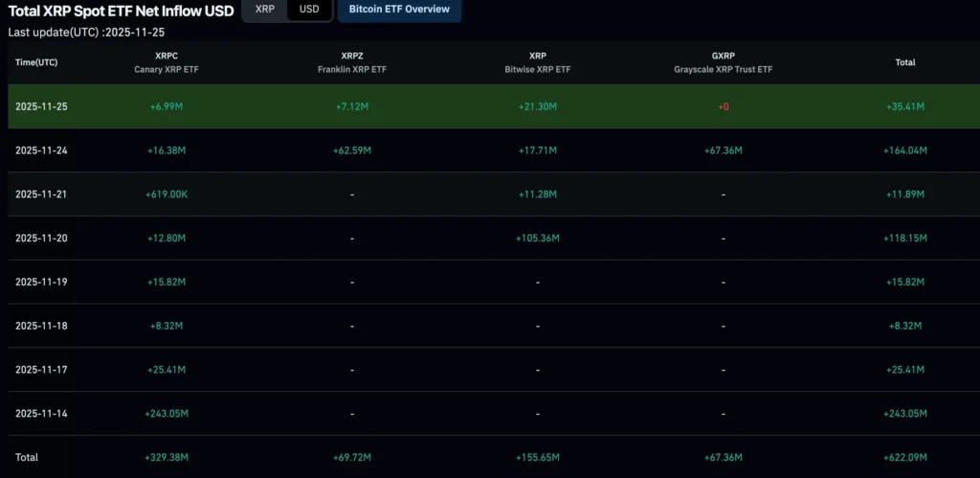Screen dimensions: 980x478
Task: Click the GXRP Grayscale XRP Trust header
Action: (x=724, y=62)
